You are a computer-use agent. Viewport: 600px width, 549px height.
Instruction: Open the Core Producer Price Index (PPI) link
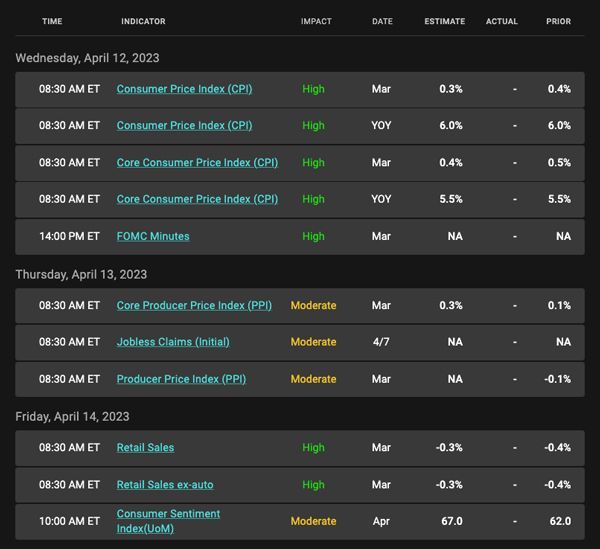(194, 305)
